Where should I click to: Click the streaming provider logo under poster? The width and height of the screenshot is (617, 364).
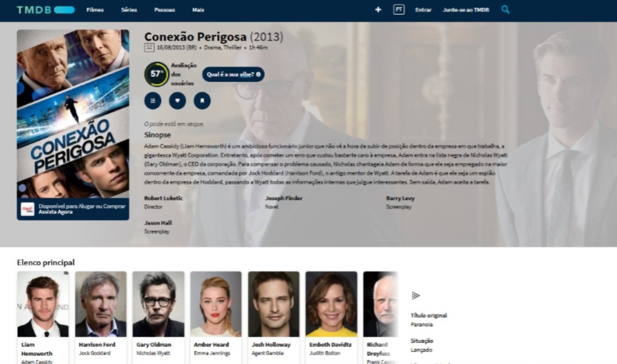[x=27, y=209]
